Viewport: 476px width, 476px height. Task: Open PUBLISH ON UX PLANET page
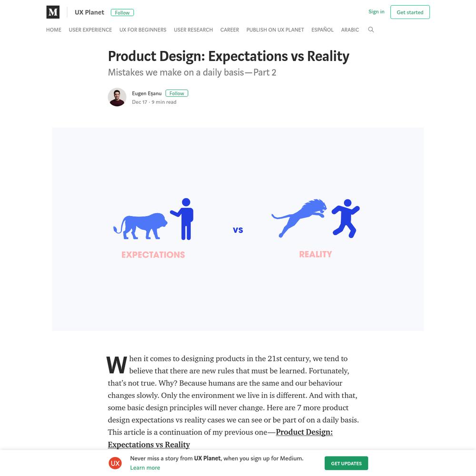tap(275, 30)
